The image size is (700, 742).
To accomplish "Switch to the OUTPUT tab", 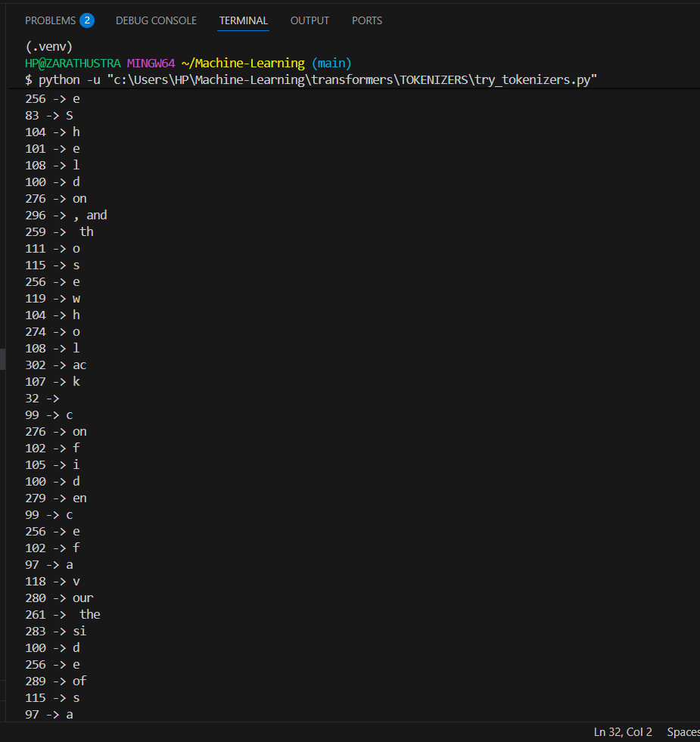I will coord(310,21).
